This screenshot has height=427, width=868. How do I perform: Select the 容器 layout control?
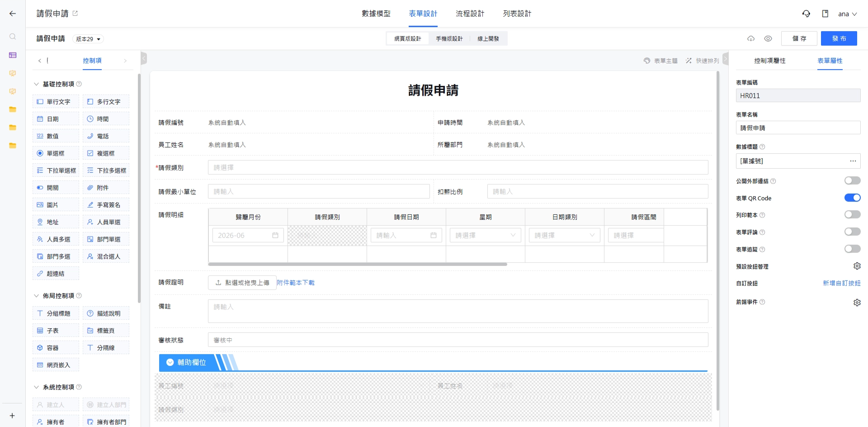click(x=56, y=348)
